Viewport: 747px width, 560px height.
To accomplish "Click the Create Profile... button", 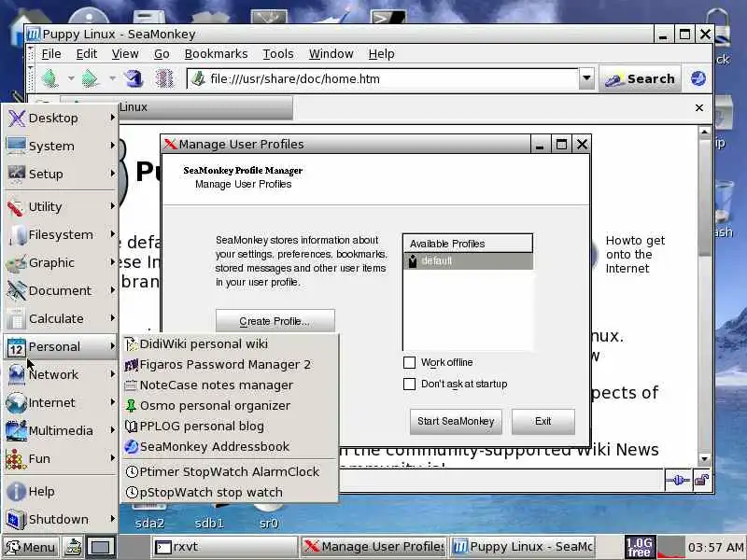I will (x=275, y=321).
